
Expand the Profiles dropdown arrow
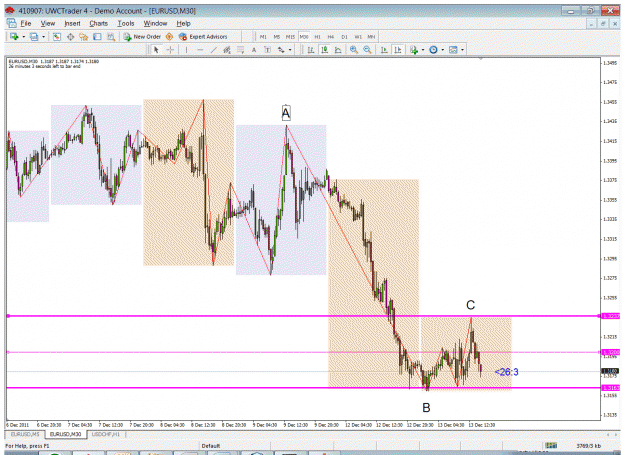43,37
